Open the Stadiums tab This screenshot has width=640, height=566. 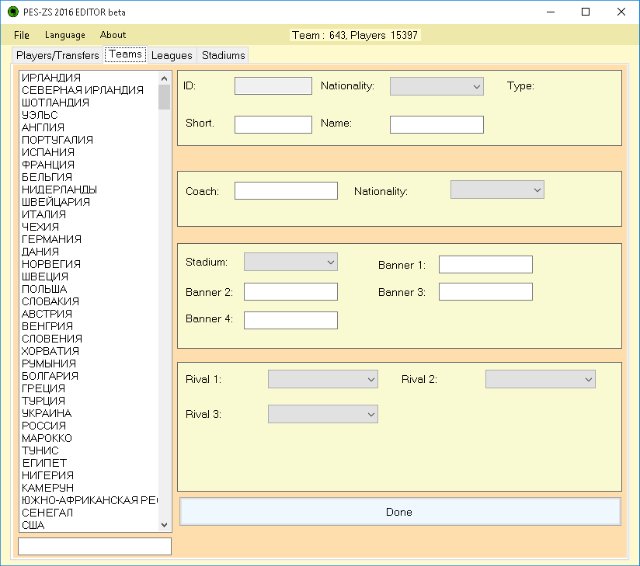tap(224, 55)
